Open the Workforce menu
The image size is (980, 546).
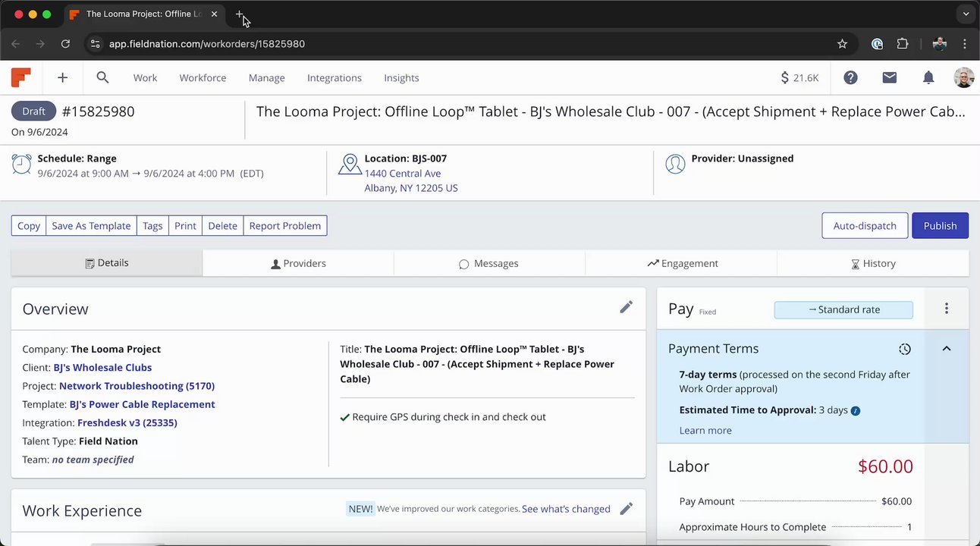coord(203,77)
